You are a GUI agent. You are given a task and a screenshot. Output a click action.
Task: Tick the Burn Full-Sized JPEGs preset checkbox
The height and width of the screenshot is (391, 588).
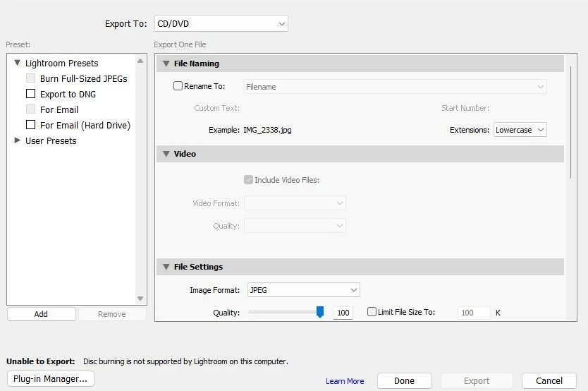tap(31, 78)
